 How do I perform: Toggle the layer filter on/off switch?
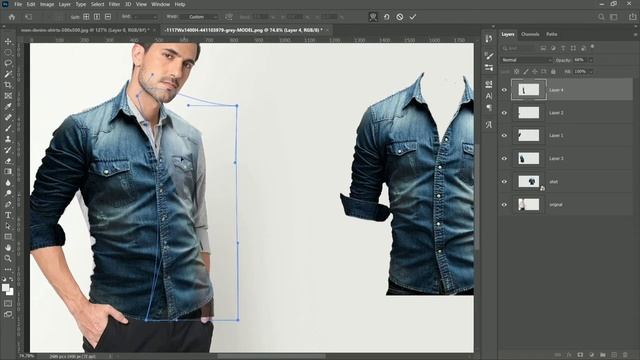tap(592, 47)
